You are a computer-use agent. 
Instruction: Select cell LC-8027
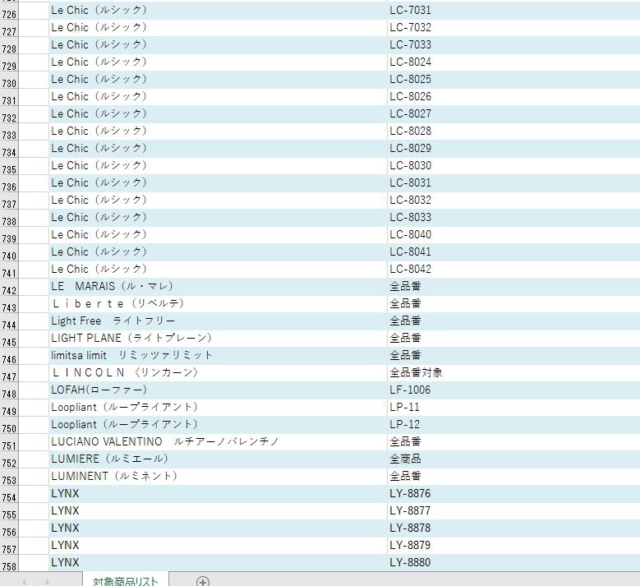[513, 113]
